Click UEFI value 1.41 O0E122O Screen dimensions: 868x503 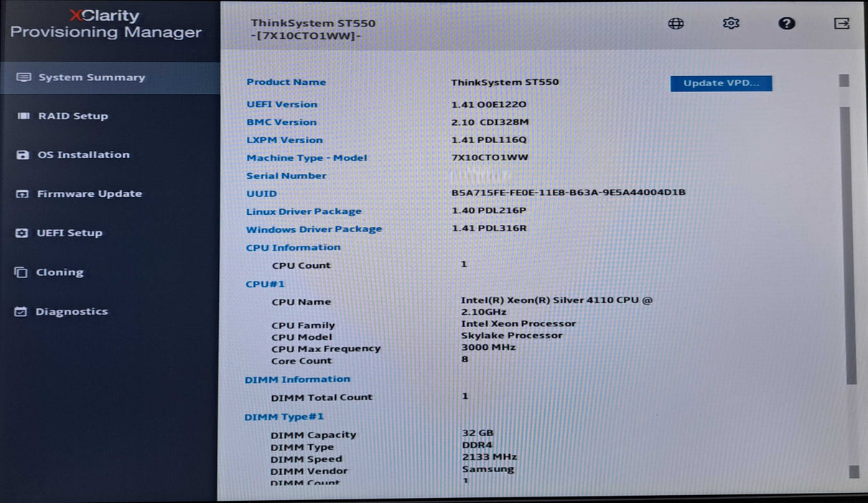pos(489,104)
